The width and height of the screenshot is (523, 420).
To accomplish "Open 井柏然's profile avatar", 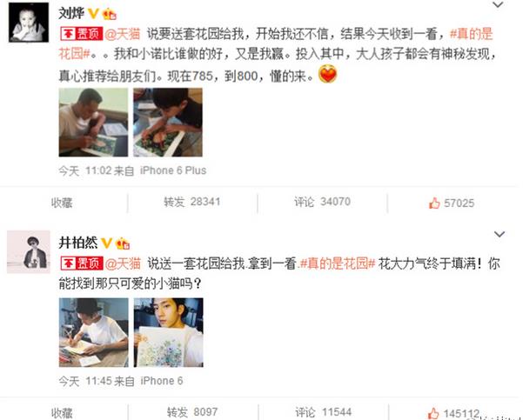I will [x=29, y=251].
